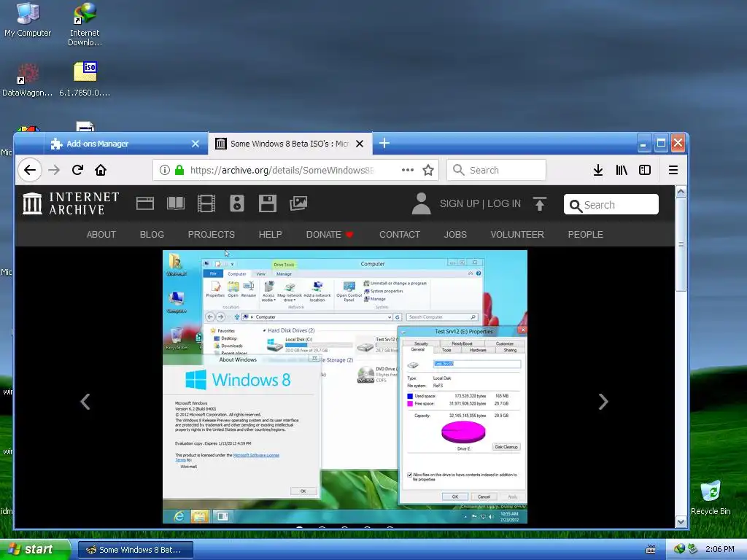The image size is (747, 560).
Task: Open the Firefox home page icon
Action: (101, 170)
